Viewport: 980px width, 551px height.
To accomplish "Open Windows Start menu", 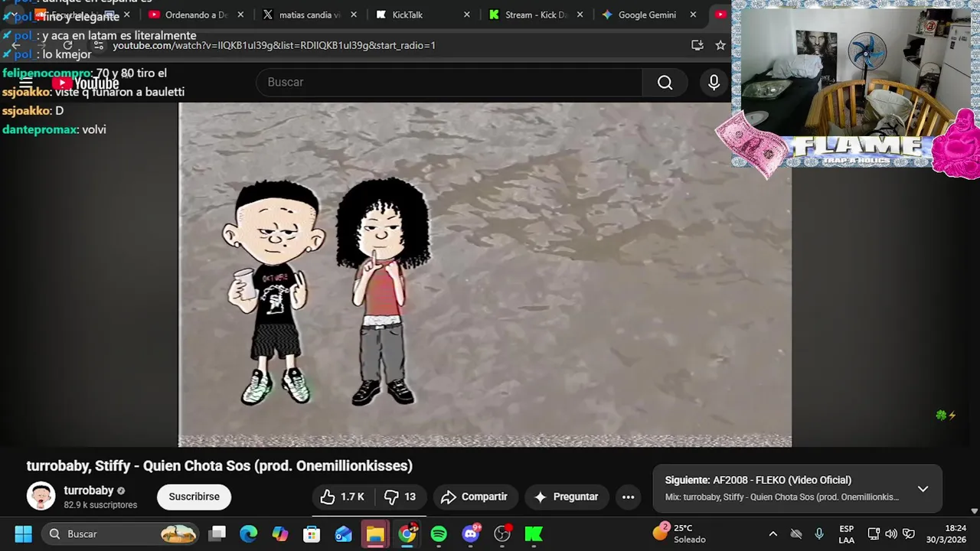I will click(23, 533).
